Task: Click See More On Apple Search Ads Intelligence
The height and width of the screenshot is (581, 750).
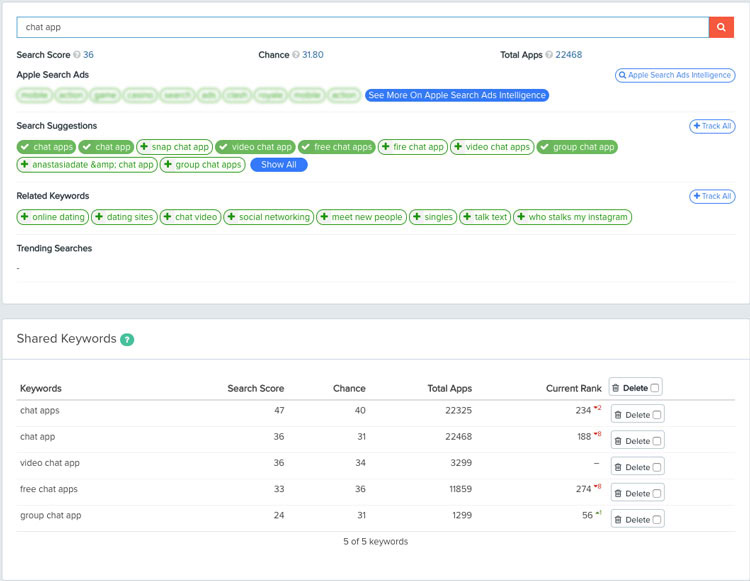Action: coord(457,95)
